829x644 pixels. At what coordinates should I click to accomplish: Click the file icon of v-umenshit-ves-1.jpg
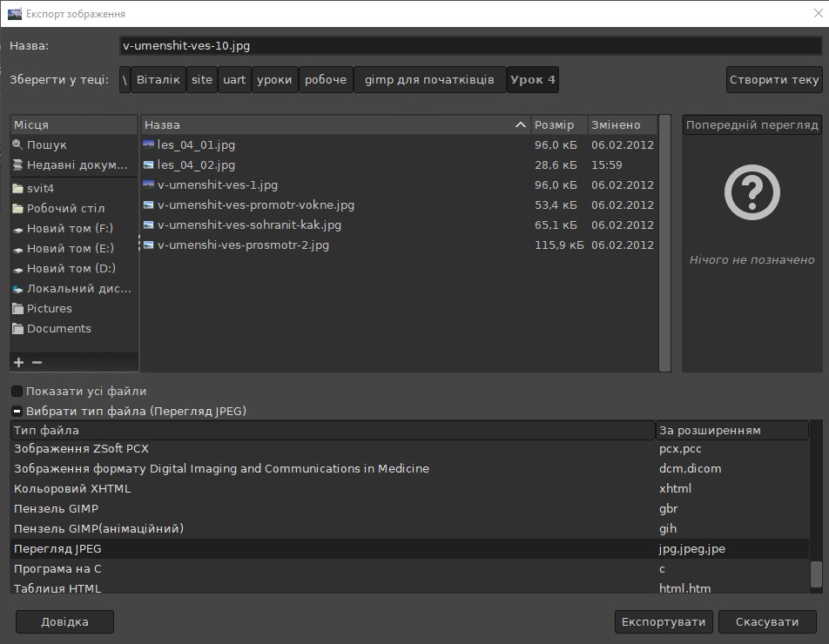(149, 184)
